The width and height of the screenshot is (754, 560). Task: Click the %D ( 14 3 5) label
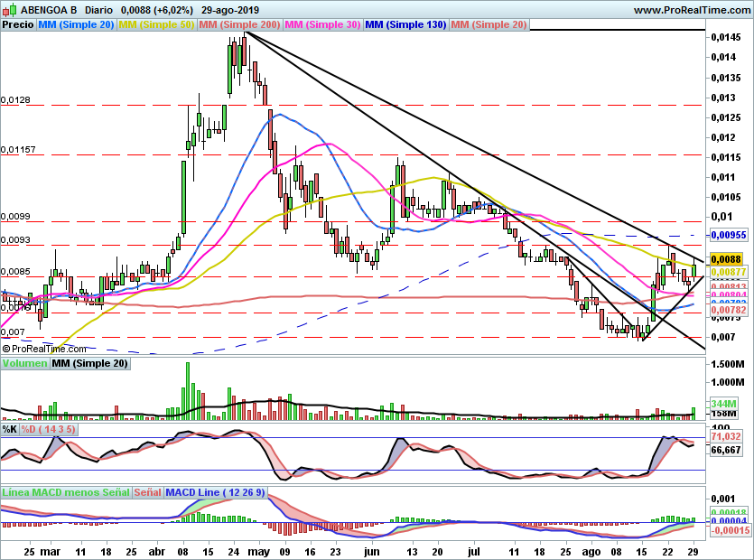pos(48,429)
